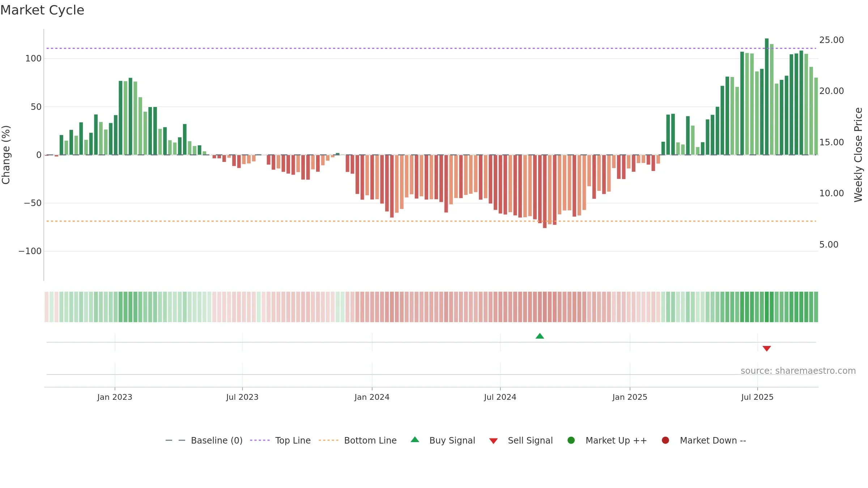Screen dimensions: 868x488
Task: Click the red sell signal triangle marker
Action: point(767,348)
